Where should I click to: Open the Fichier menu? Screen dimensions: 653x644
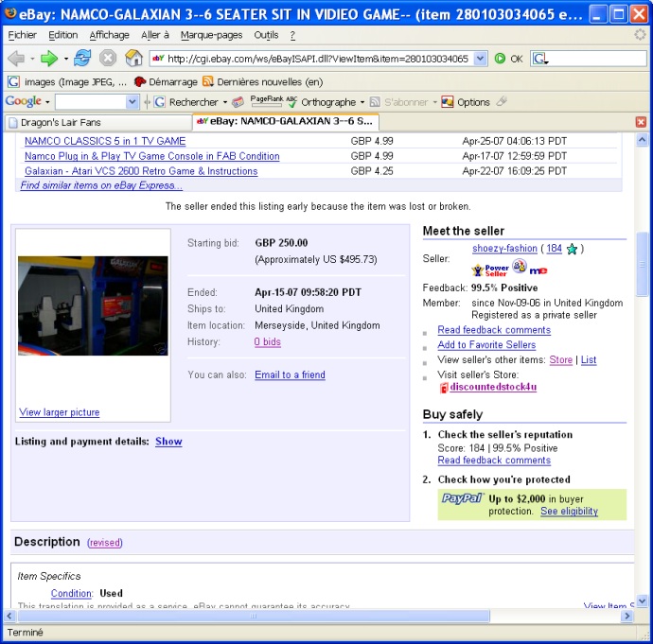(x=22, y=35)
